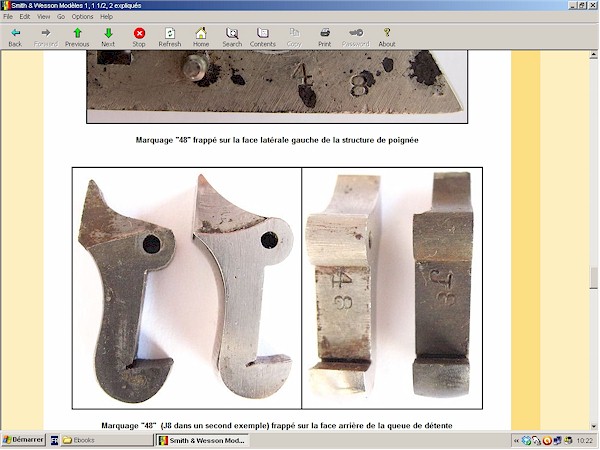The width and height of the screenshot is (600, 450).
Task: Open the Go menu
Action: [x=61, y=17]
